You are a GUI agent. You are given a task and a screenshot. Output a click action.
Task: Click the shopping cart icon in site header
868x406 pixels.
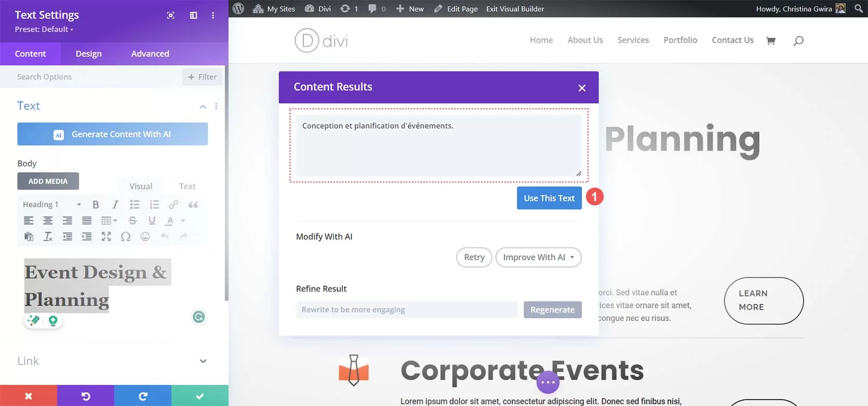point(771,41)
